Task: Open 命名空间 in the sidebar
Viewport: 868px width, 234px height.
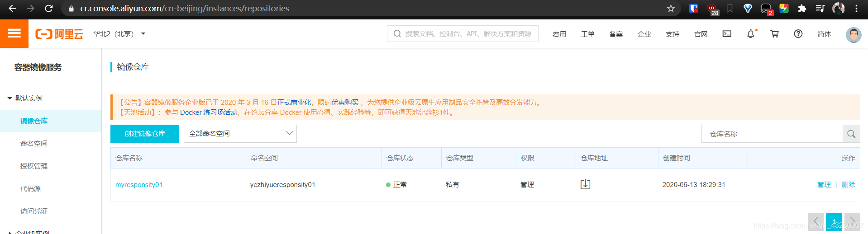Action: pyautogui.click(x=34, y=143)
